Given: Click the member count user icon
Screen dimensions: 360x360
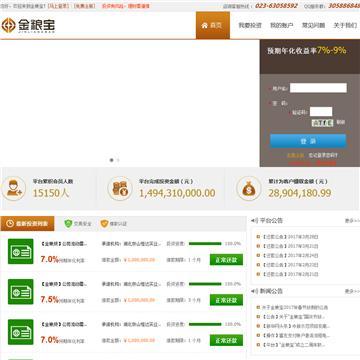Looking at the screenshot, I should pos(13,188).
